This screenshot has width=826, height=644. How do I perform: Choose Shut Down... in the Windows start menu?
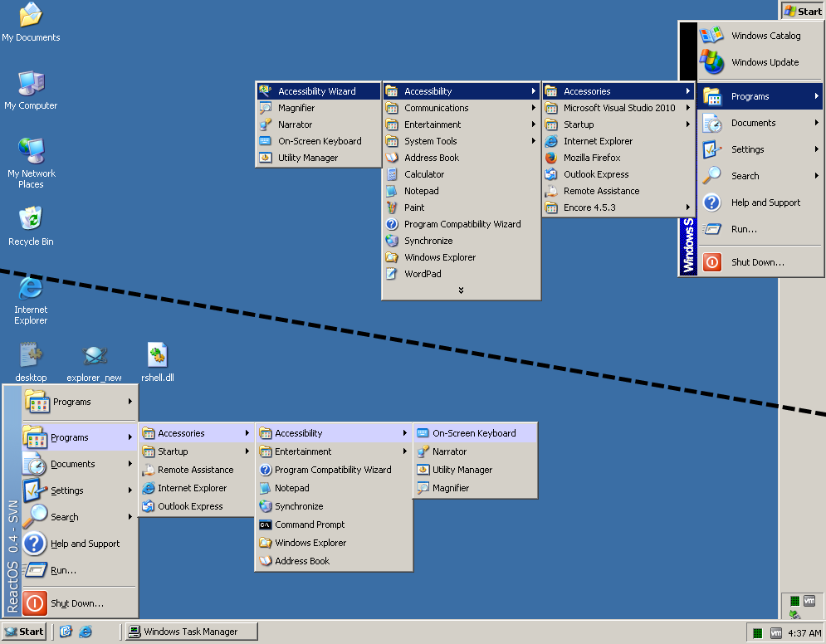(760, 261)
